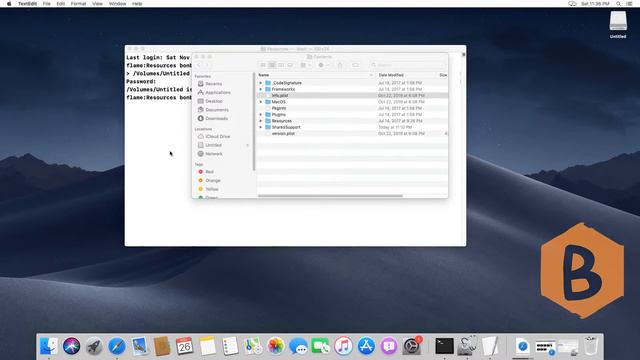Go forward in the Finder window

[207, 65]
